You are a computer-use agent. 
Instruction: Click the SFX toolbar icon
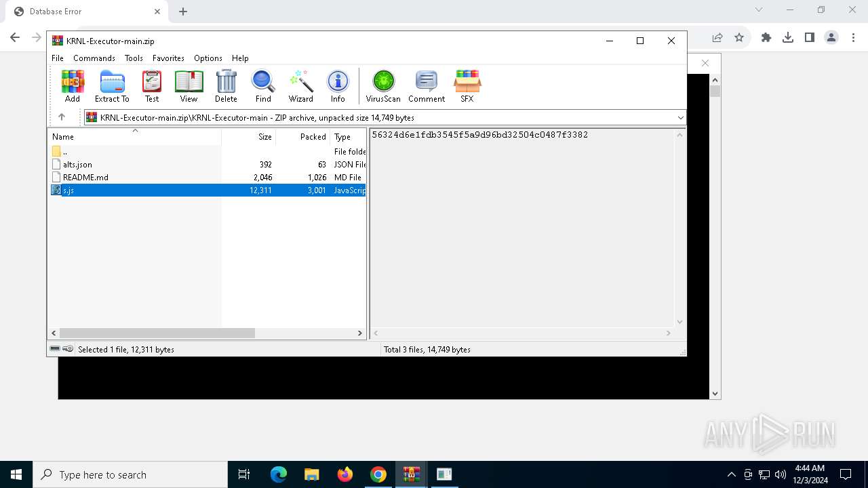467,86
